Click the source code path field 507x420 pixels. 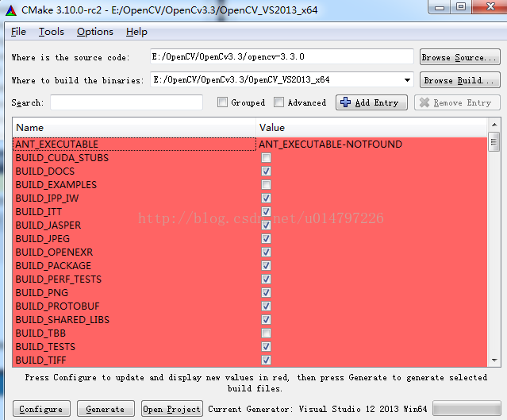pyautogui.click(x=282, y=56)
